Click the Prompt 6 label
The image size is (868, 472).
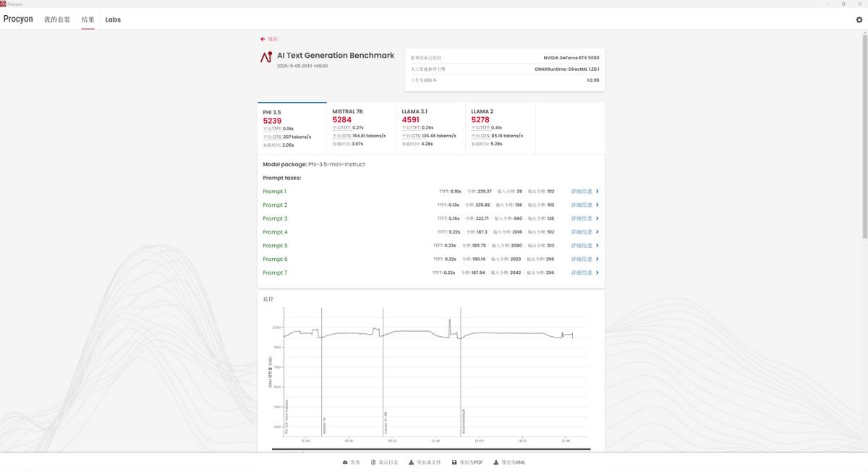(x=275, y=259)
